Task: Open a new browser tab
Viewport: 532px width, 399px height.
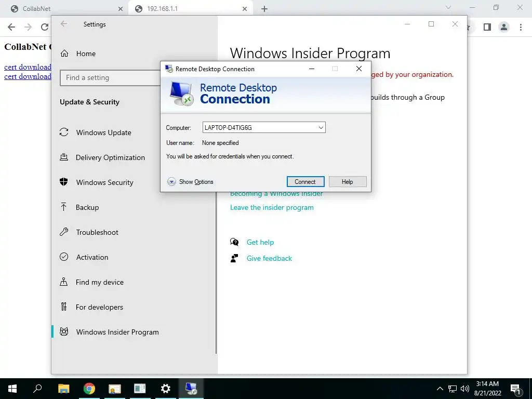Action: click(x=264, y=9)
